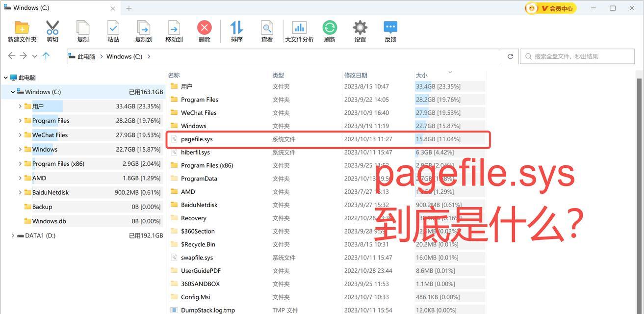Image resolution: width=644 pixels, height=314 pixels.
Task: Sort by the 类型 column header
Action: click(278, 75)
